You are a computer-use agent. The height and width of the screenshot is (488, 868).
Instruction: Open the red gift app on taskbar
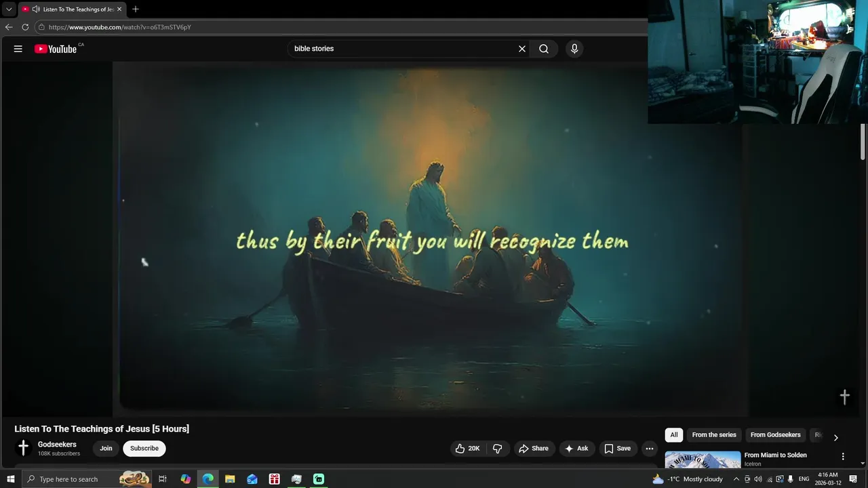click(x=275, y=479)
